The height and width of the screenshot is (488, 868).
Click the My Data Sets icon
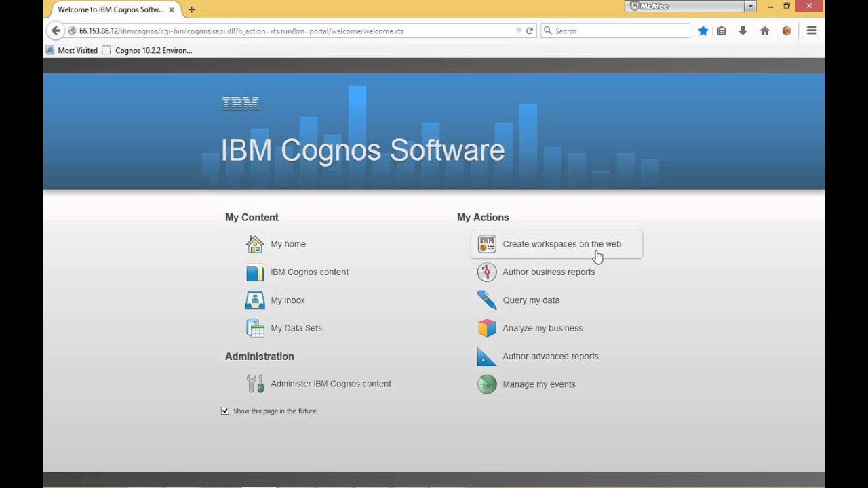pos(255,328)
